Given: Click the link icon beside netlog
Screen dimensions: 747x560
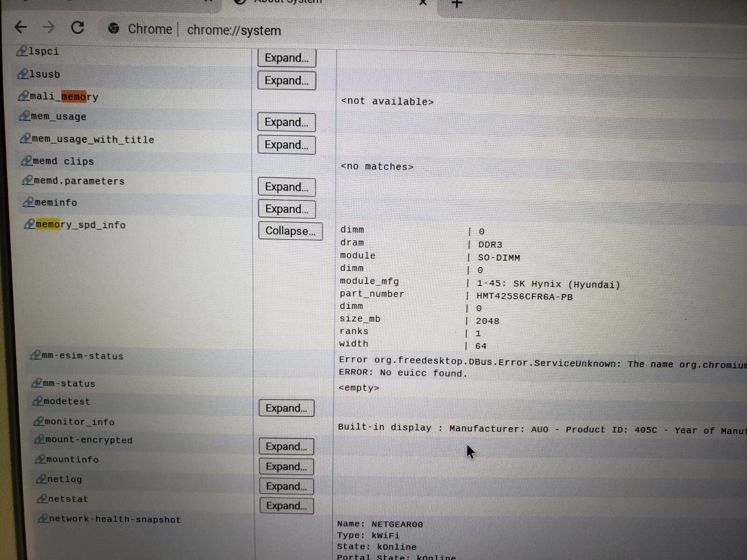Looking at the screenshot, I should [42, 479].
